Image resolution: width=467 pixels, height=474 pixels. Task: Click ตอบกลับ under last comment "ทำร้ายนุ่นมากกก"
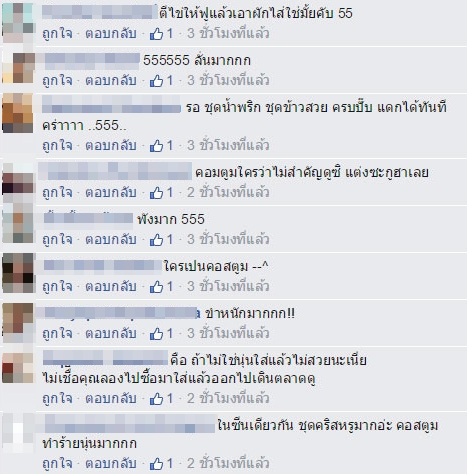(x=111, y=463)
